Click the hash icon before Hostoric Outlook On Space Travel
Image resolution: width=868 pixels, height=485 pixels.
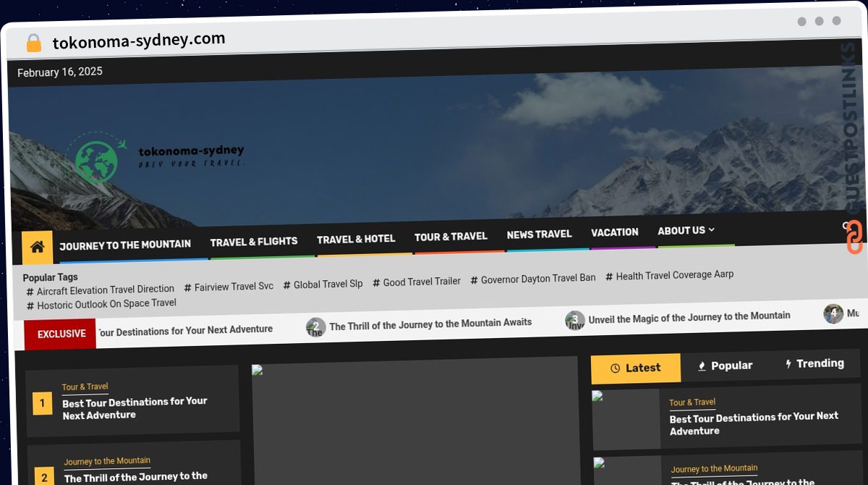(30, 305)
